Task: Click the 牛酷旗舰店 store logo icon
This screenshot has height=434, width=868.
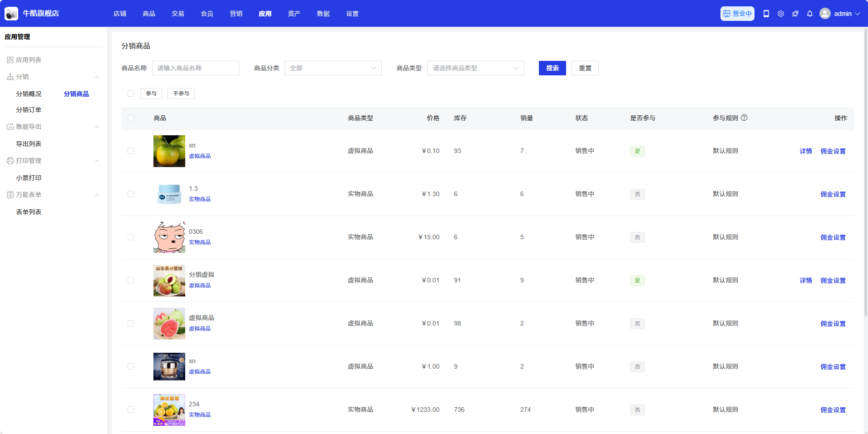Action: 11,14
